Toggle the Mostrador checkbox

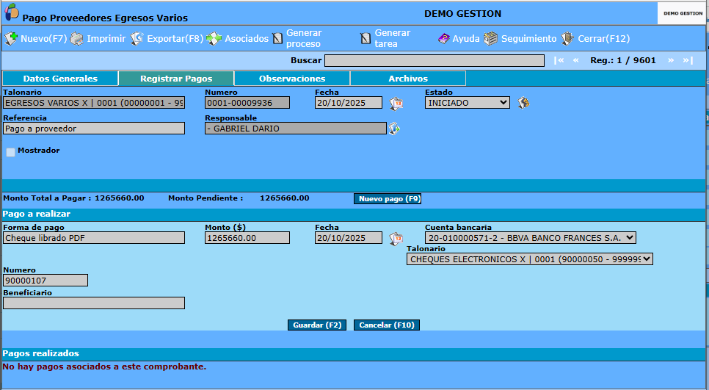(10, 152)
